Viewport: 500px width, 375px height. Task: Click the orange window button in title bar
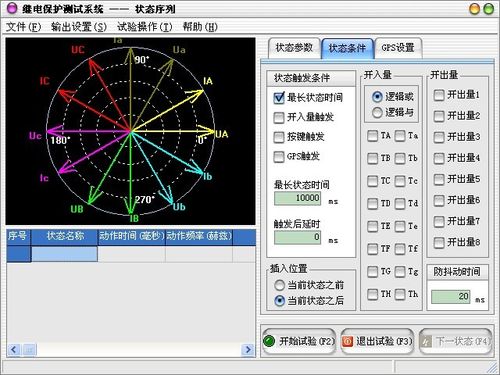(x=474, y=9)
